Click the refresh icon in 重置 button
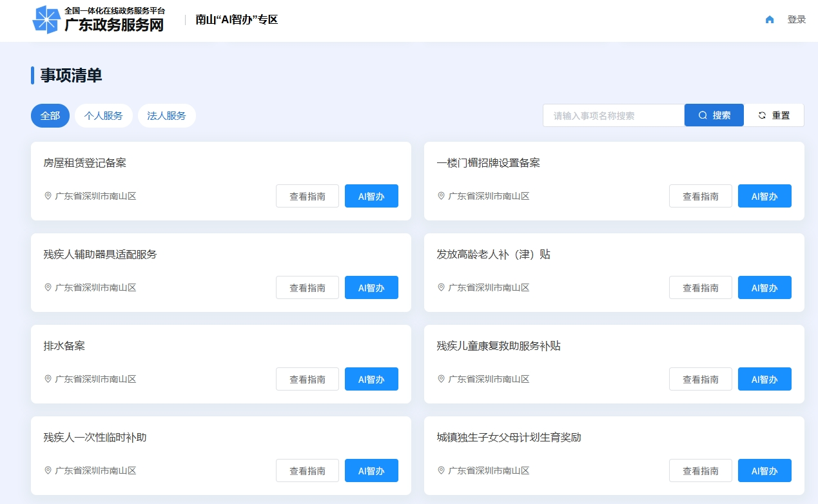Viewport: 818px width, 504px height. pos(762,115)
